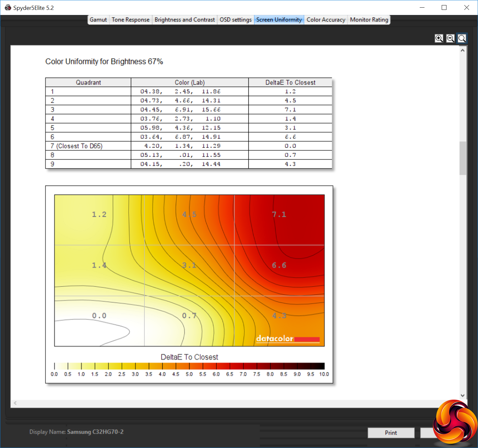Click the 5.0 mark on the DeltaE scale

[189, 374]
